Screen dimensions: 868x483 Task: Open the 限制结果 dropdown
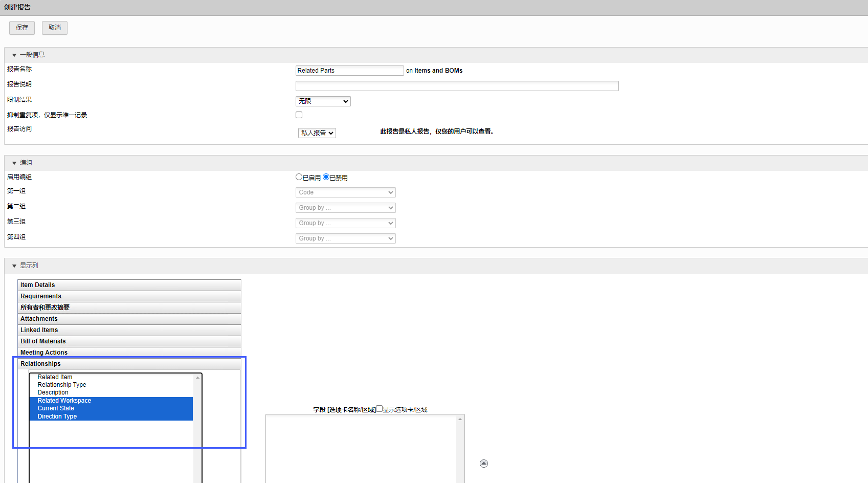tap(323, 101)
